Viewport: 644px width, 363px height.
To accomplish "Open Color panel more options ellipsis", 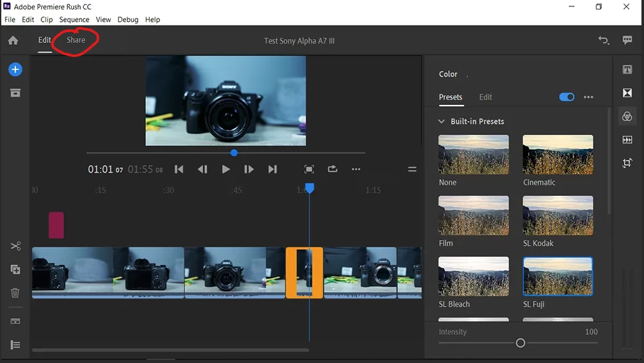I will point(588,97).
